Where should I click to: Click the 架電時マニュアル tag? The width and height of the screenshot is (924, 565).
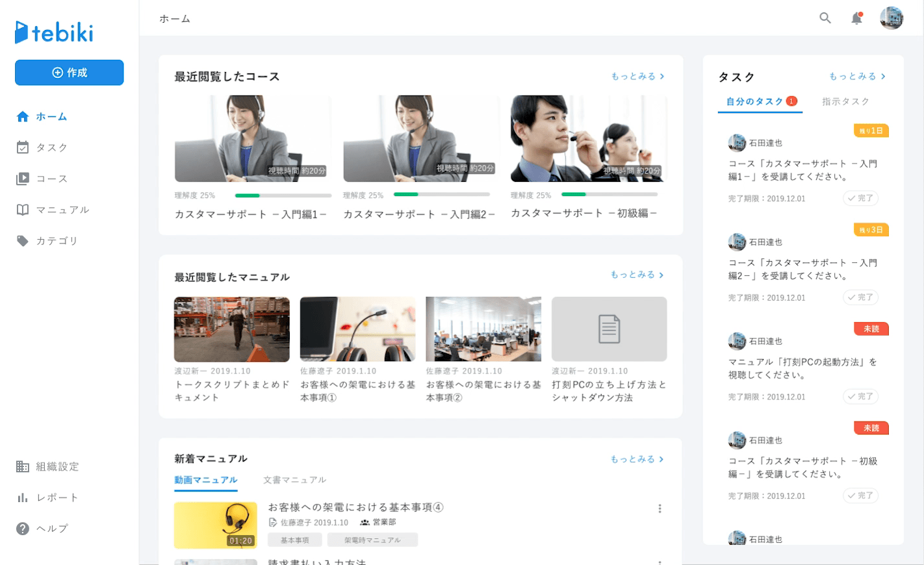372,540
